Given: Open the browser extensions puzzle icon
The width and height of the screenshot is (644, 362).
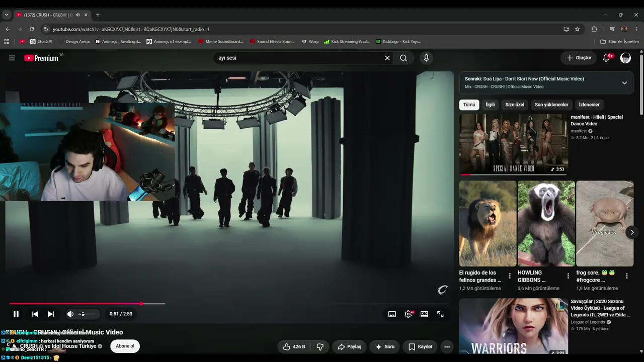Looking at the screenshot, I should click(594, 29).
